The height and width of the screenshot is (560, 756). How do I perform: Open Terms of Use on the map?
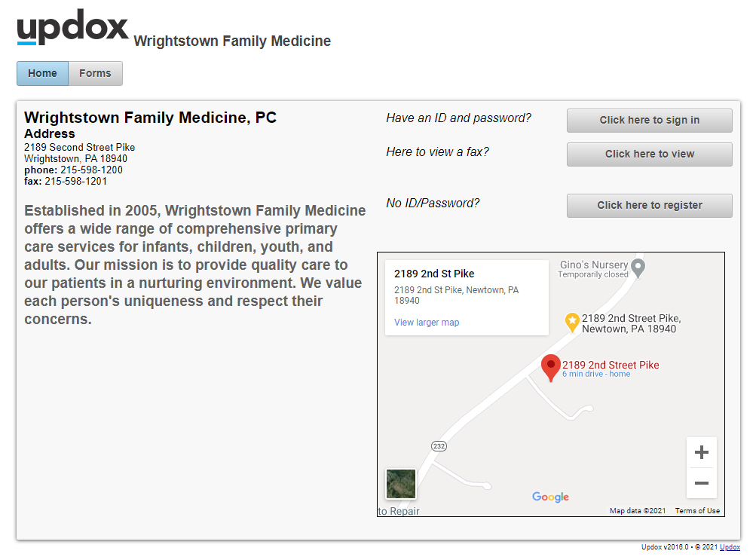(x=697, y=510)
